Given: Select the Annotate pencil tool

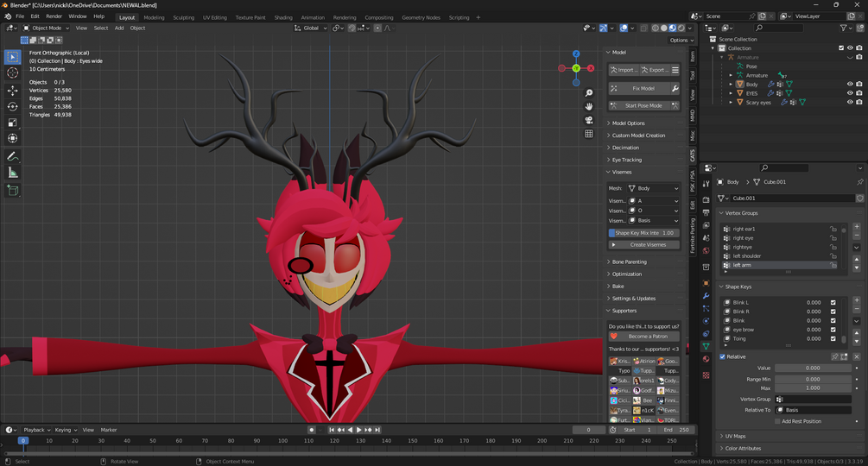Looking at the screenshot, I should [x=13, y=156].
